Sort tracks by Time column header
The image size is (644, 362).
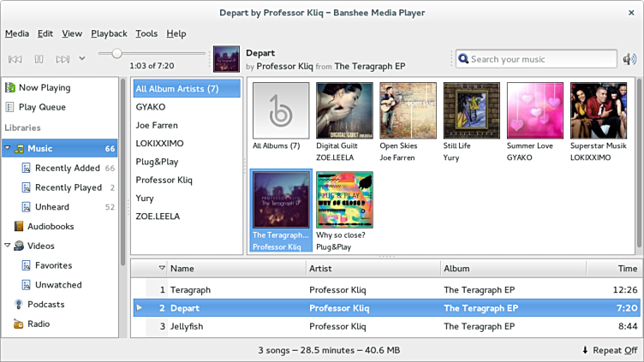point(627,269)
